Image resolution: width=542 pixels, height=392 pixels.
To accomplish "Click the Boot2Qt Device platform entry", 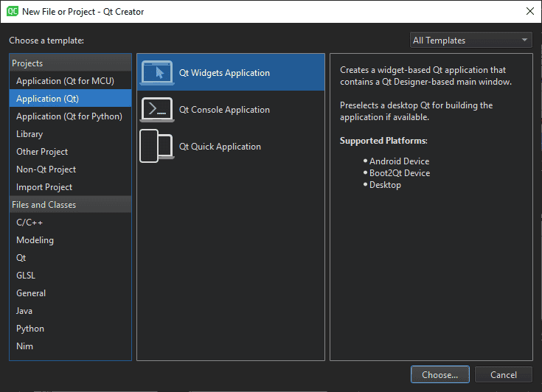I will (x=400, y=173).
